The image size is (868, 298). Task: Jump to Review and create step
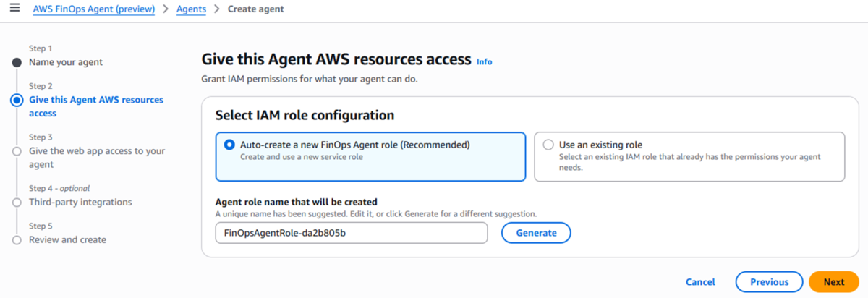67,239
